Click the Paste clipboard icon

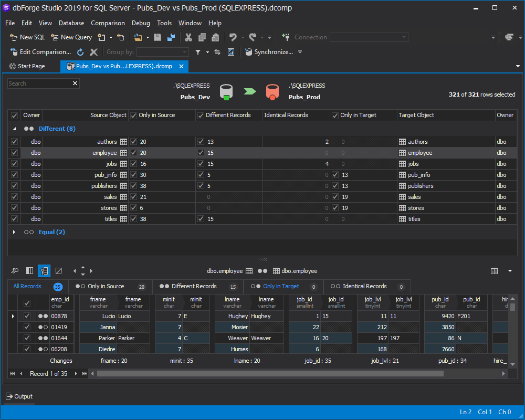(215, 37)
